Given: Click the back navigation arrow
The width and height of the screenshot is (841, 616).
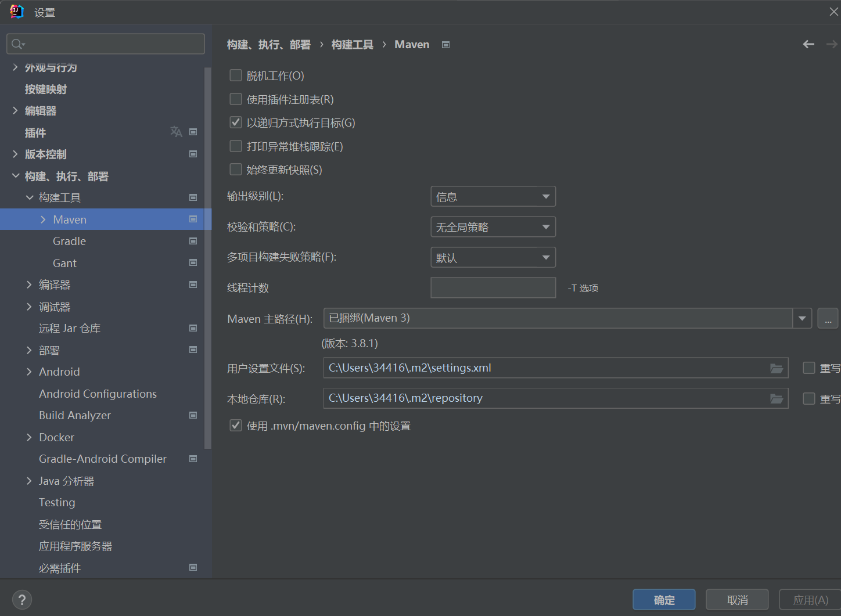Looking at the screenshot, I should tap(808, 44).
